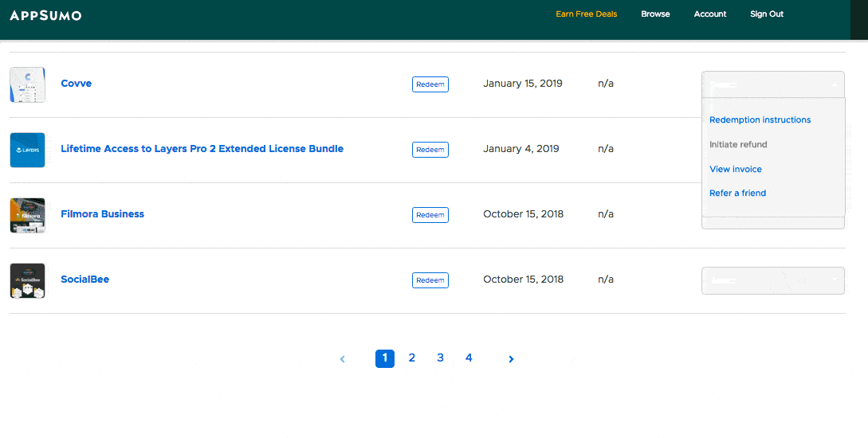Screen dimensions: 868x438
Task: Go to previous page using left chevron
Action: pyautogui.click(x=343, y=359)
